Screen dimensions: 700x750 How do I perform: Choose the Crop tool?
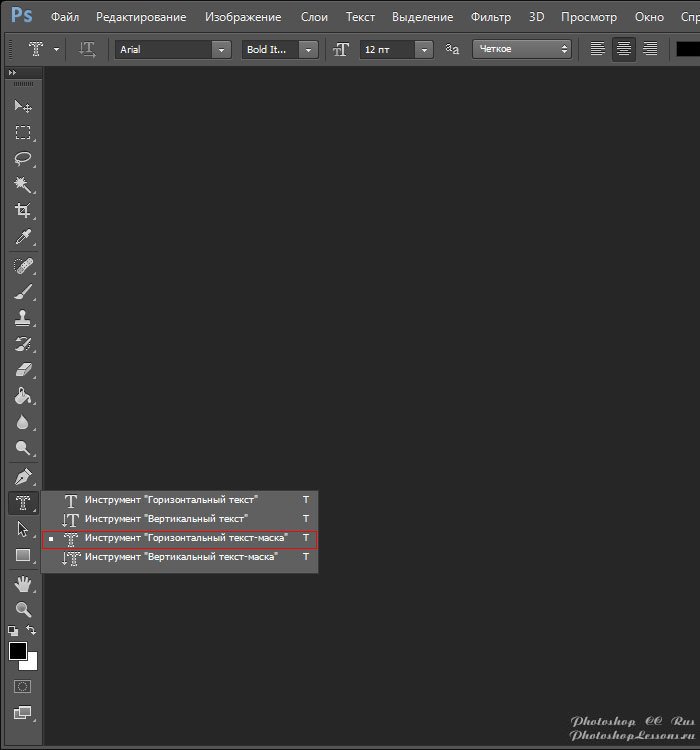(x=22, y=210)
